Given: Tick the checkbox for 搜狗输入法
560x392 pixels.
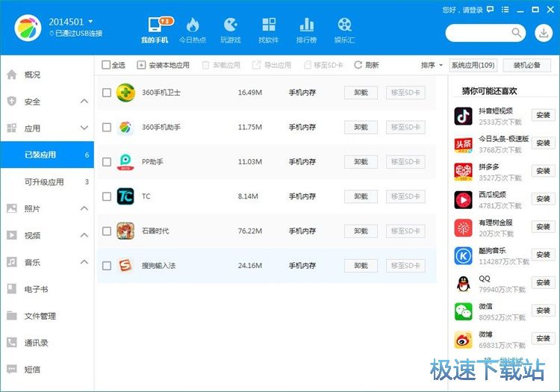Looking at the screenshot, I should click(x=107, y=266).
